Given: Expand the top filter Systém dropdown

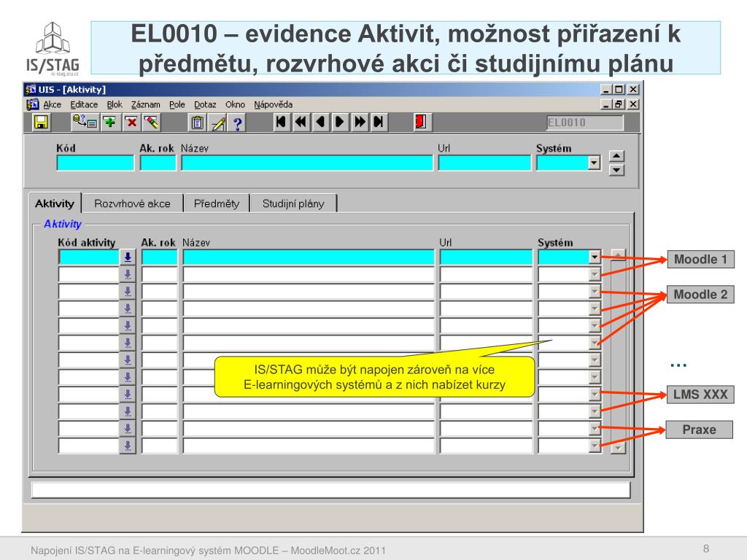Looking at the screenshot, I should click(x=594, y=163).
